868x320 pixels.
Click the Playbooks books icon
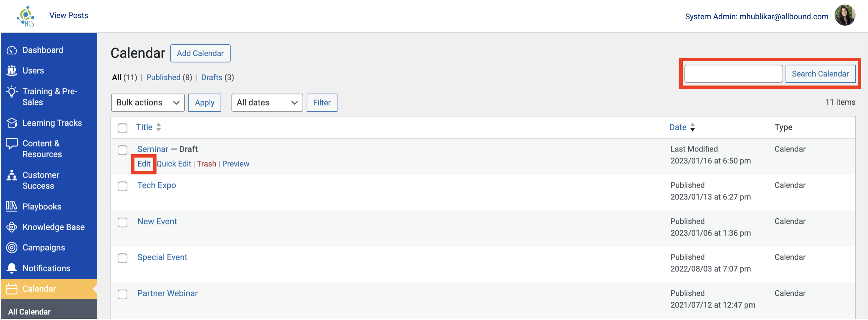[12, 206]
